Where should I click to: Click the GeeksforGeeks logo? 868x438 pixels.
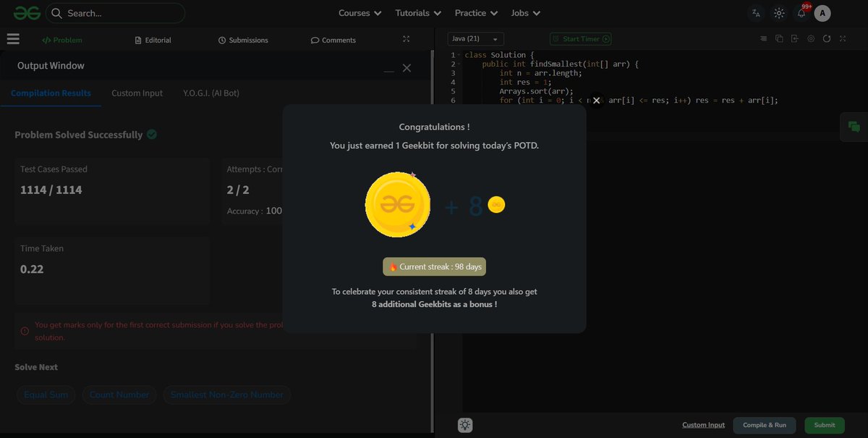click(25, 13)
